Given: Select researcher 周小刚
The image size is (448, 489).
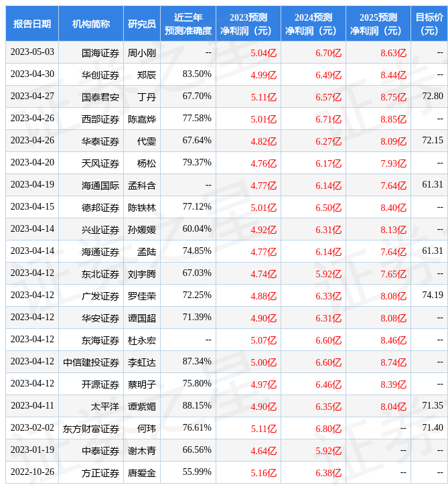Looking at the screenshot, I should tap(142, 53).
